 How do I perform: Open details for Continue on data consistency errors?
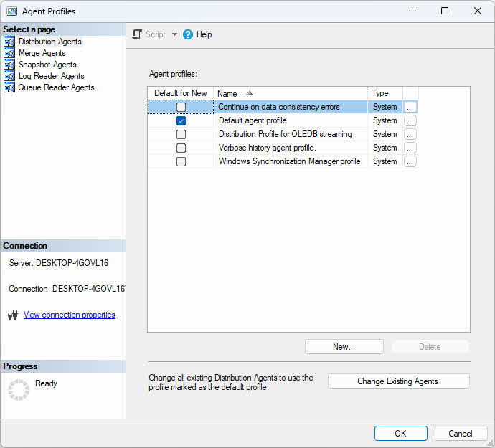(x=410, y=107)
